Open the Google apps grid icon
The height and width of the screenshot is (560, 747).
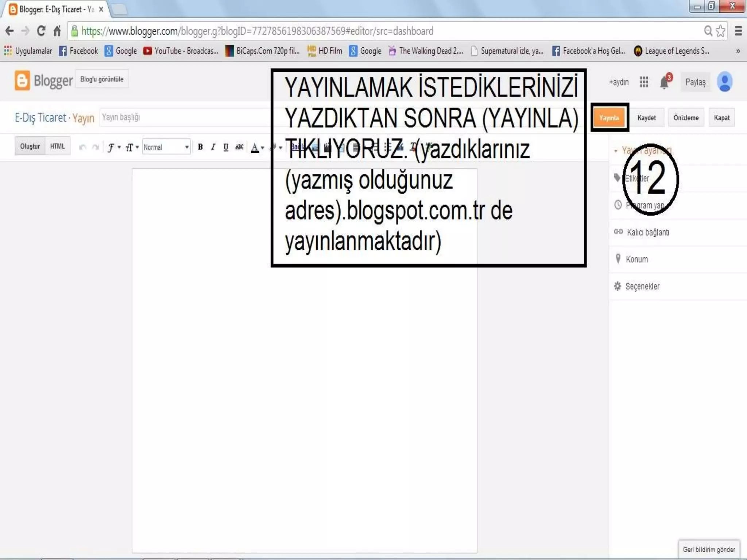click(x=644, y=82)
